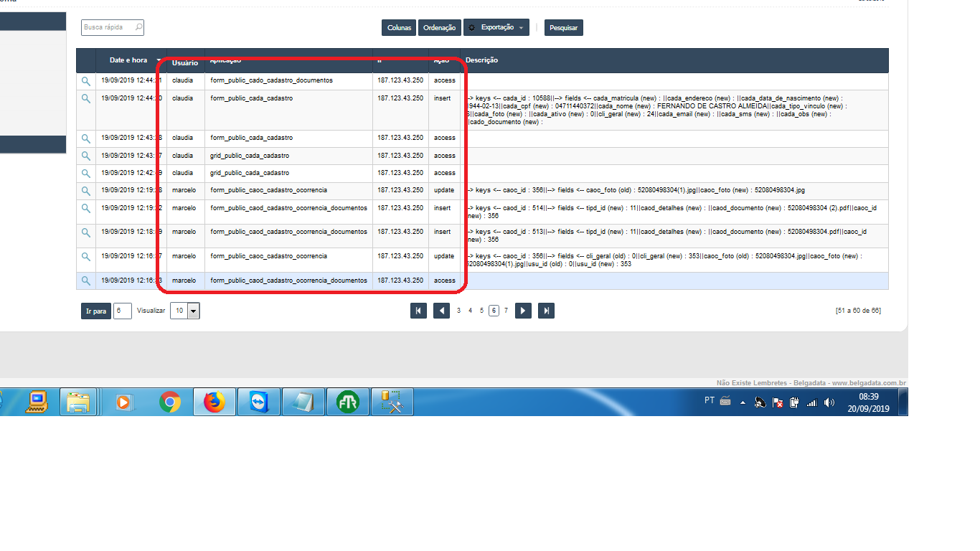Open the Visualizar rows-per-page dropdown
The width and height of the screenshot is (980, 551).
click(x=185, y=311)
